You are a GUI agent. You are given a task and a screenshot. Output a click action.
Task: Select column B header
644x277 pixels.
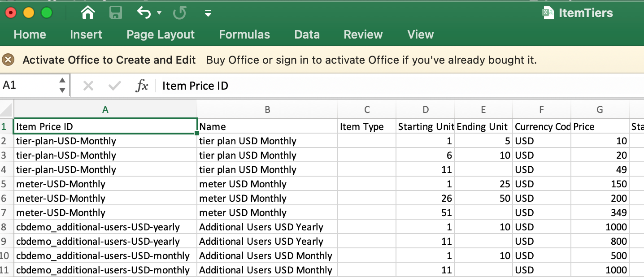(x=267, y=110)
